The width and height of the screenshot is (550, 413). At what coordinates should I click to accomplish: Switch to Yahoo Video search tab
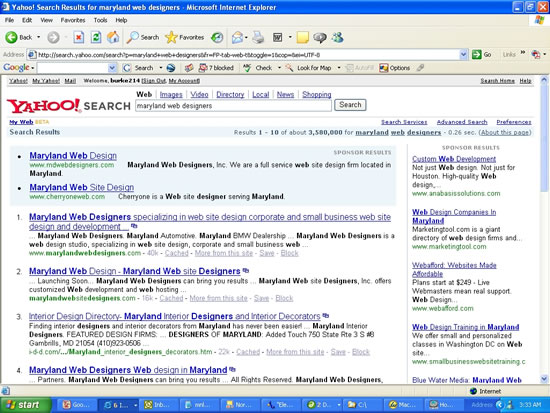[x=199, y=94]
